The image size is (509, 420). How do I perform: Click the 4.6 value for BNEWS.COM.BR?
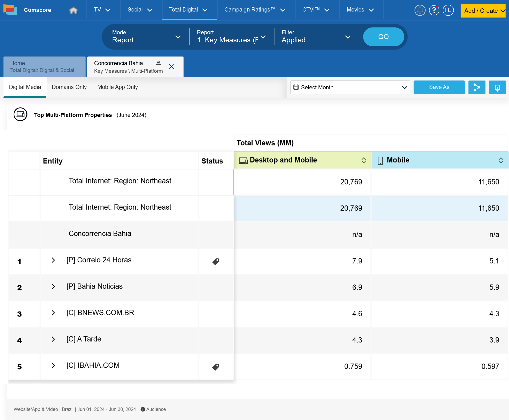coord(357,314)
